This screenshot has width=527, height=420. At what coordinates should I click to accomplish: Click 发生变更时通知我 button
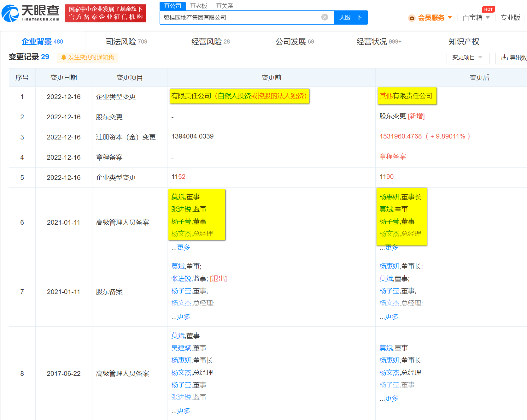tap(87, 57)
